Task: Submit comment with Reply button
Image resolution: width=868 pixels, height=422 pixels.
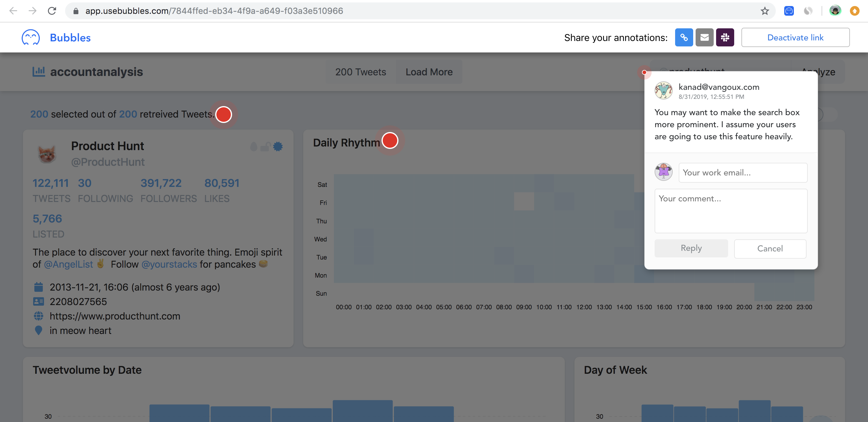Action: tap(691, 248)
